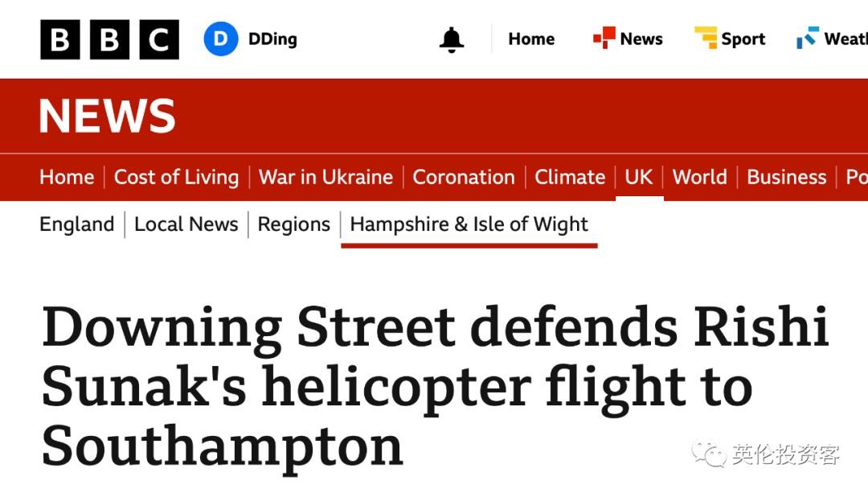
Task: Open the DDing account avatar
Action: click(x=221, y=39)
